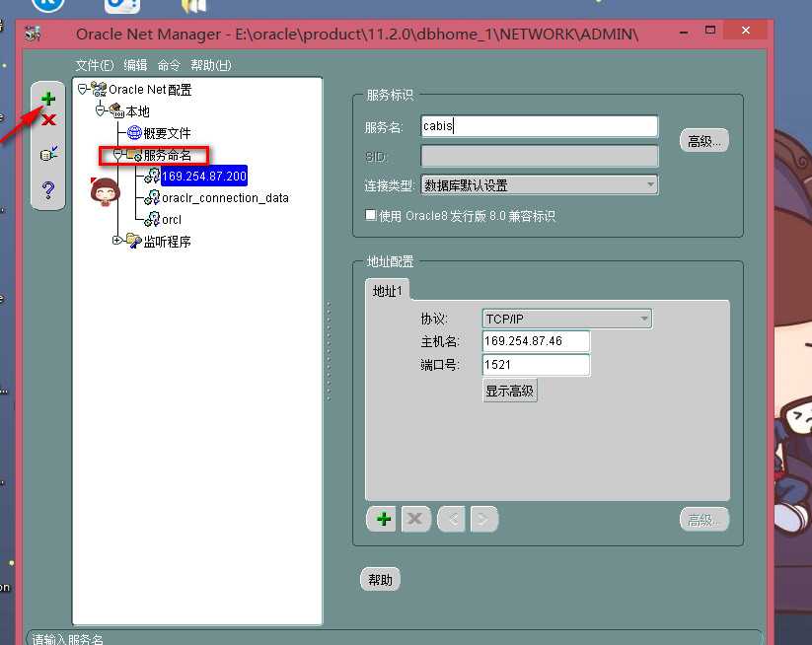Select the oraclr_connection_data tree item

225,198
